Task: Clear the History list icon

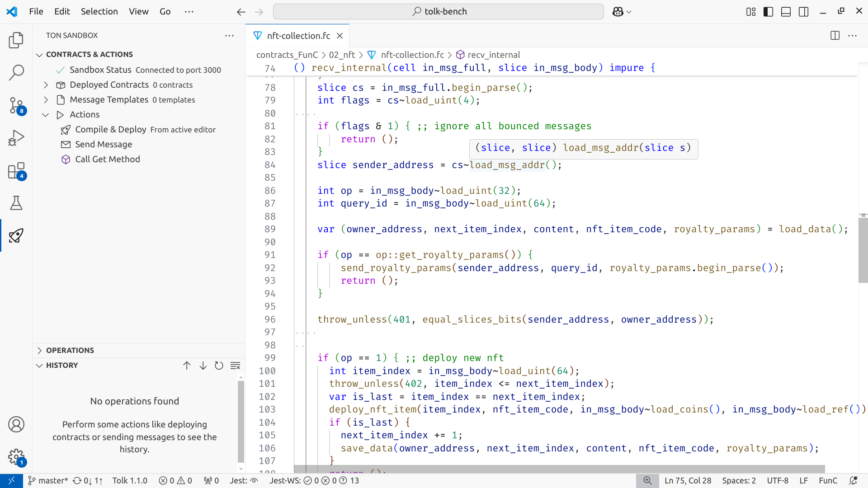Action: click(235, 366)
